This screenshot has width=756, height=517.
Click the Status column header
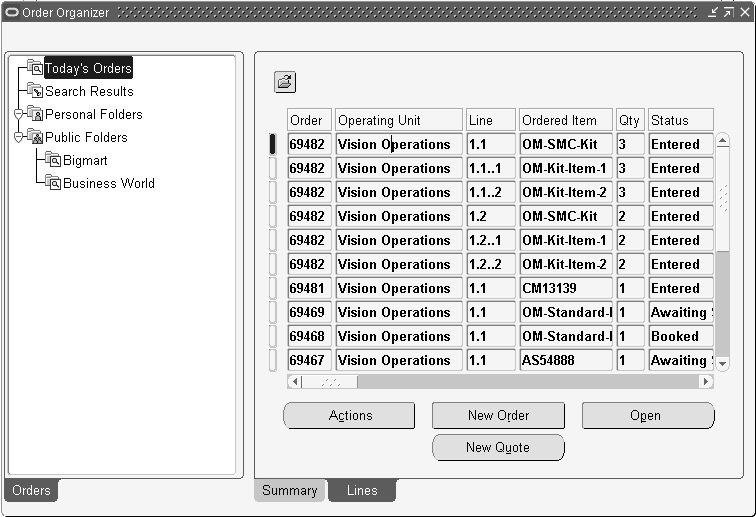pyautogui.click(x=681, y=120)
